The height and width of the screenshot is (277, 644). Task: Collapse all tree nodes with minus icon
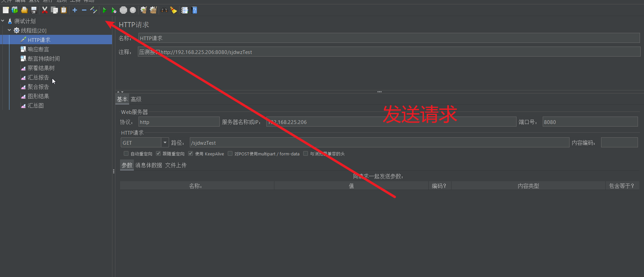84,10
